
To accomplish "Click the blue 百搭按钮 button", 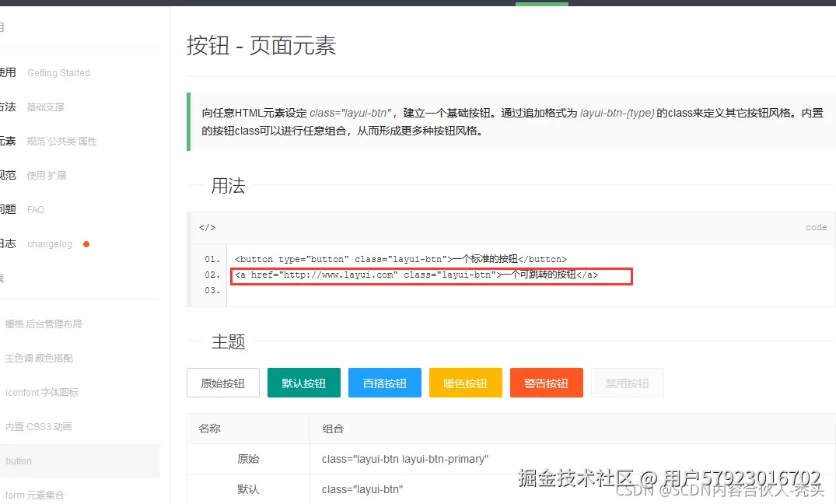I will tap(384, 383).
